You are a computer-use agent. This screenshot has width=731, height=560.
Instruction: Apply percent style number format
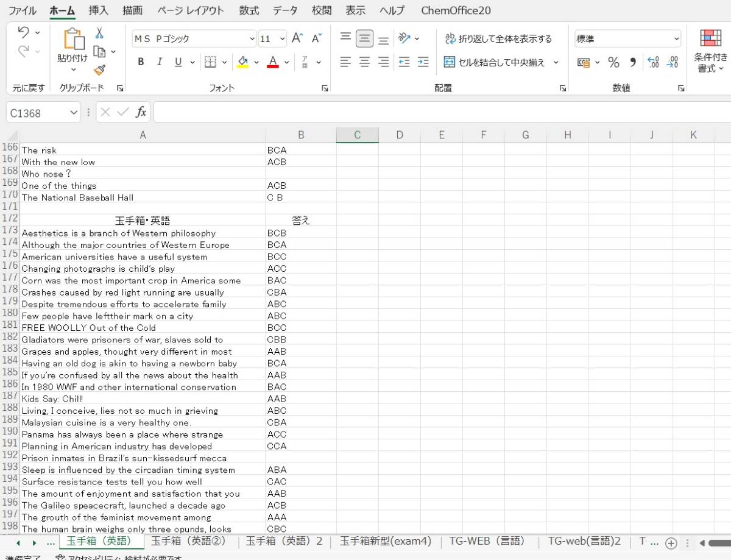[x=613, y=62]
